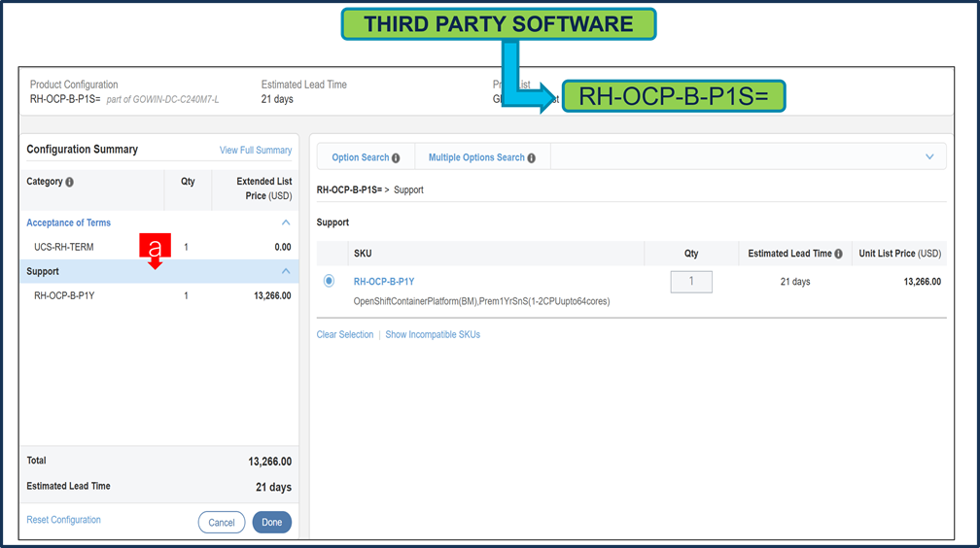Viewport: 980px width, 548px height.
Task: Click the 0.00 price for UCS-RH-TERM
Action: tap(283, 247)
